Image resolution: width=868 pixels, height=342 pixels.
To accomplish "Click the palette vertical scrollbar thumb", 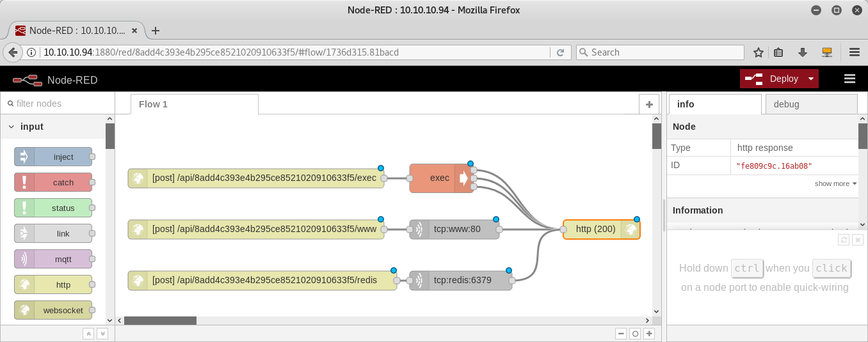I will coord(110,136).
